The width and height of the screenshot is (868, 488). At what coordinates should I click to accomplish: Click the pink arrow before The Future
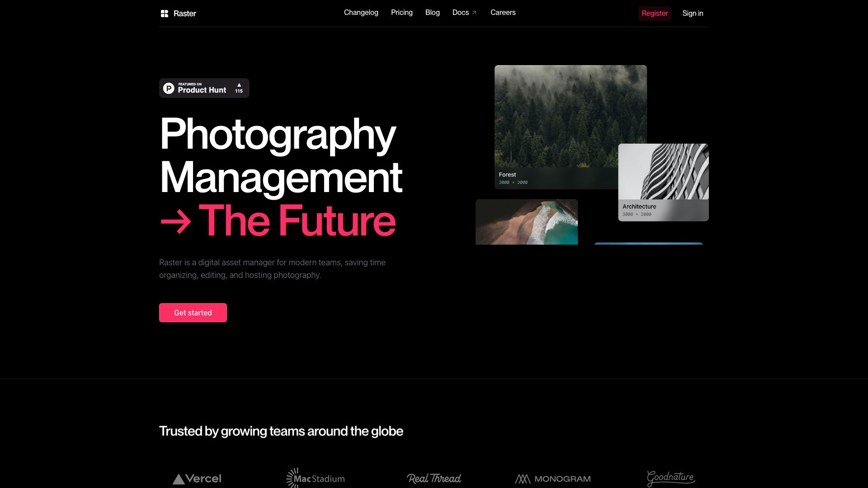[x=176, y=221]
